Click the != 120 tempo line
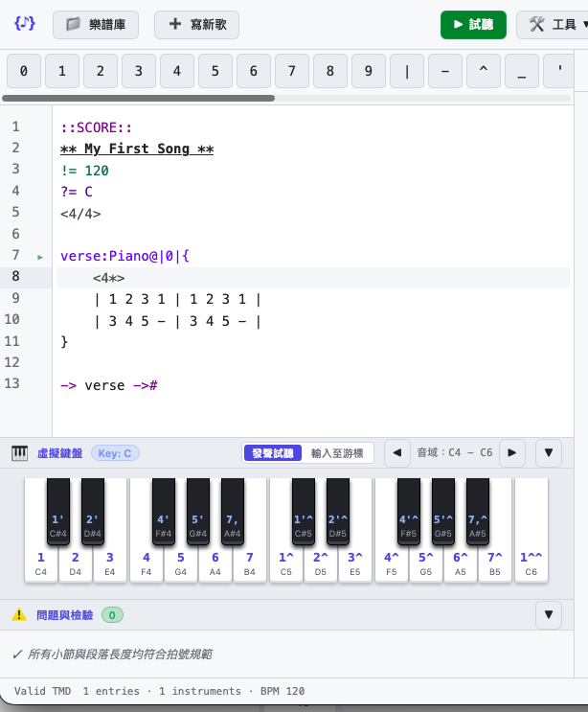Screen dimensions: 588x712 [x=85, y=171]
